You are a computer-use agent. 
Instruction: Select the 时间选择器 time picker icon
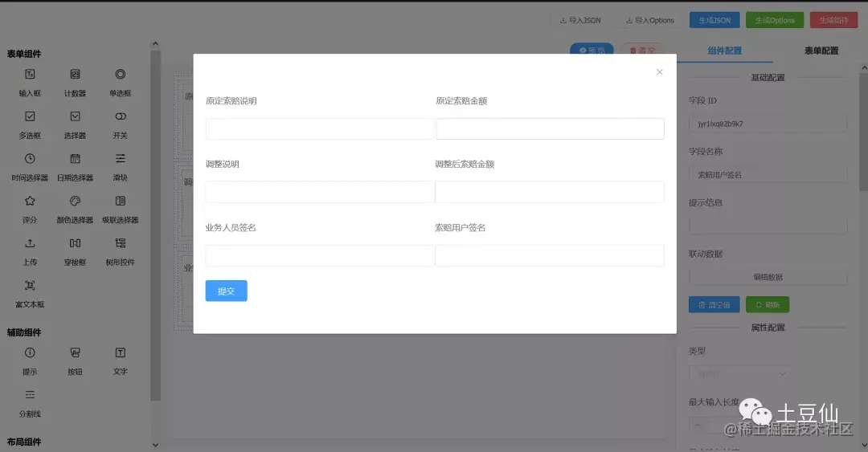point(30,159)
